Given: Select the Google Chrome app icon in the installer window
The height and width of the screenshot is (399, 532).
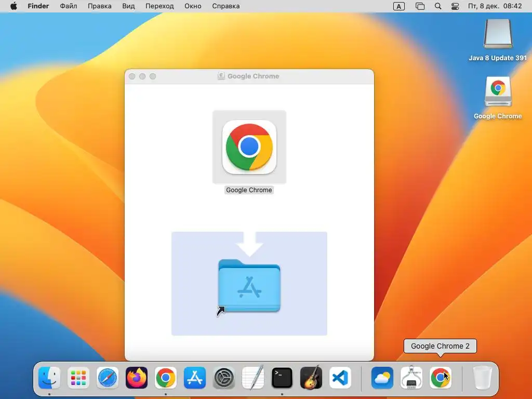Looking at the screenshot, I should coord(249,147).
